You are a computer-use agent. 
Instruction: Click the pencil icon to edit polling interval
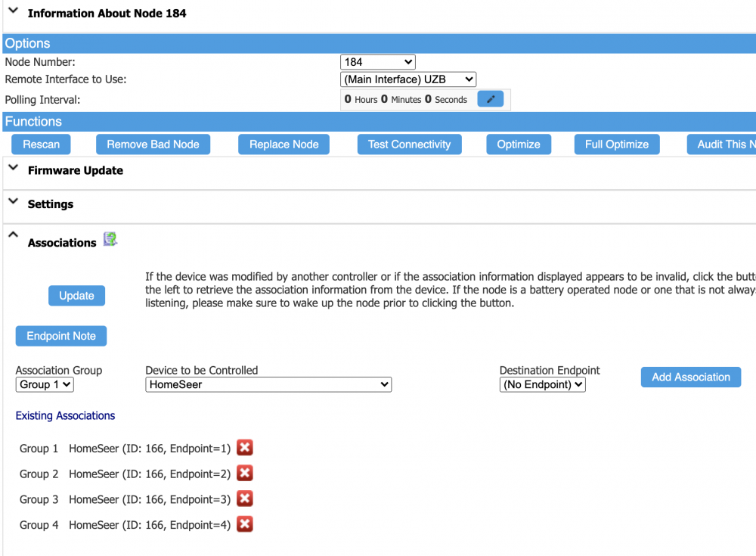tap(490, 99)
